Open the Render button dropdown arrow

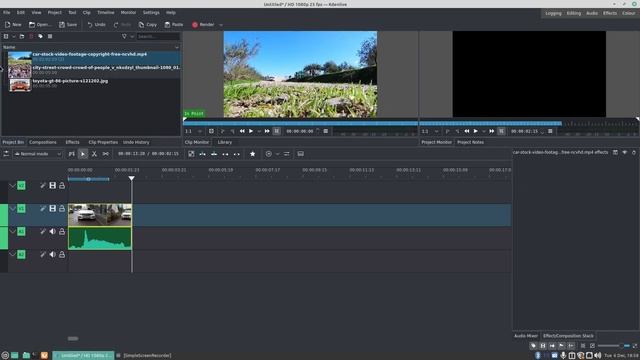(x=221, y=25)
